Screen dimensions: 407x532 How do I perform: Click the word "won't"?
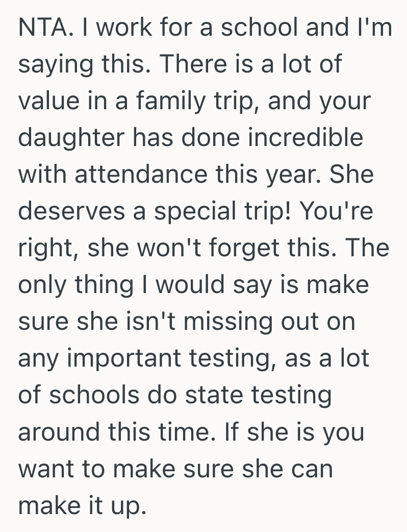pyautogui.click(x=182, y=248)
